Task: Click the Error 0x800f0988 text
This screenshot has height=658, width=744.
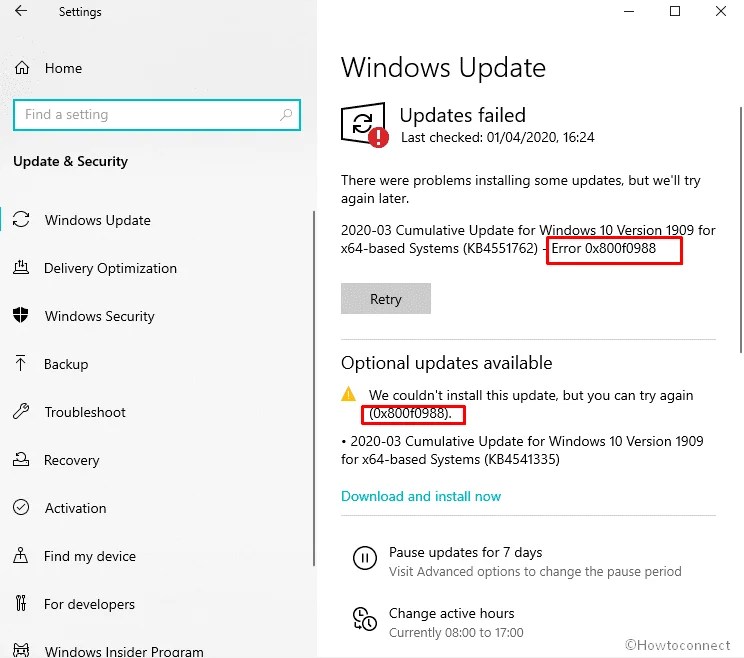Action: (x=604, y=248)
